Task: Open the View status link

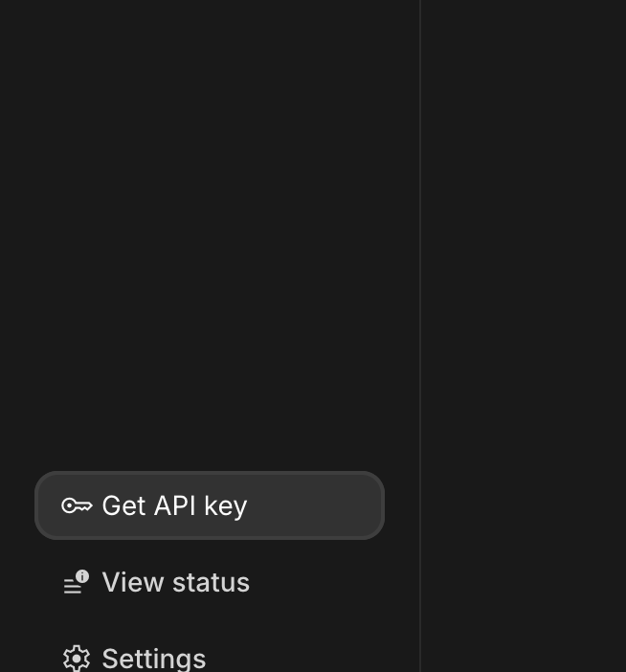Action: [175, 582]
